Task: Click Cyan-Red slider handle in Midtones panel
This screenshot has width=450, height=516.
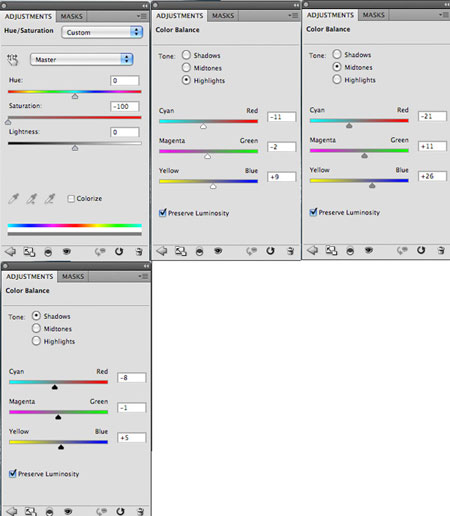Action: coord(349,126)
